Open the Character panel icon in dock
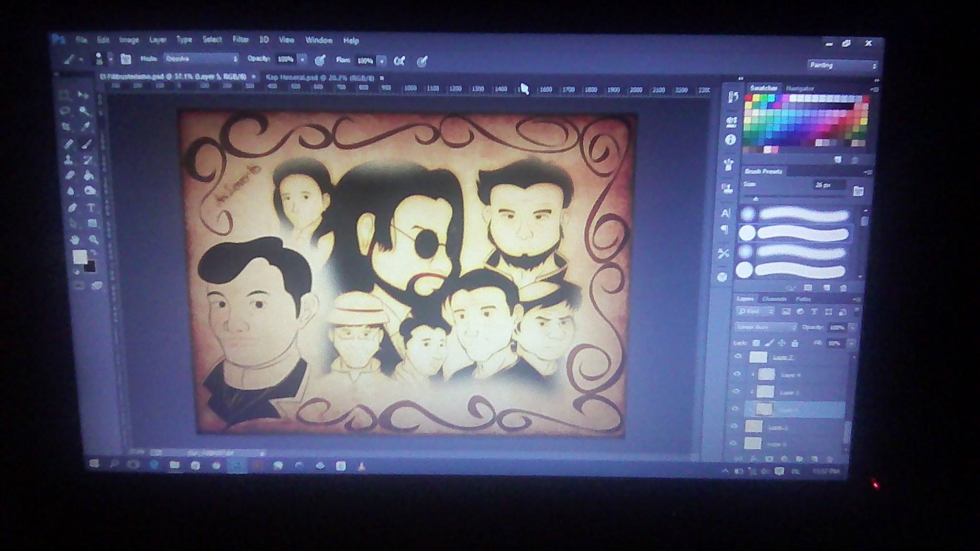This screenshot has height=551, width=980. 726,213
